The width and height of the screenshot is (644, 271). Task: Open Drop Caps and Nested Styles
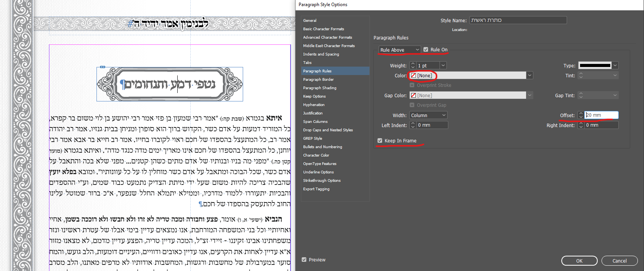pos(328,130)
